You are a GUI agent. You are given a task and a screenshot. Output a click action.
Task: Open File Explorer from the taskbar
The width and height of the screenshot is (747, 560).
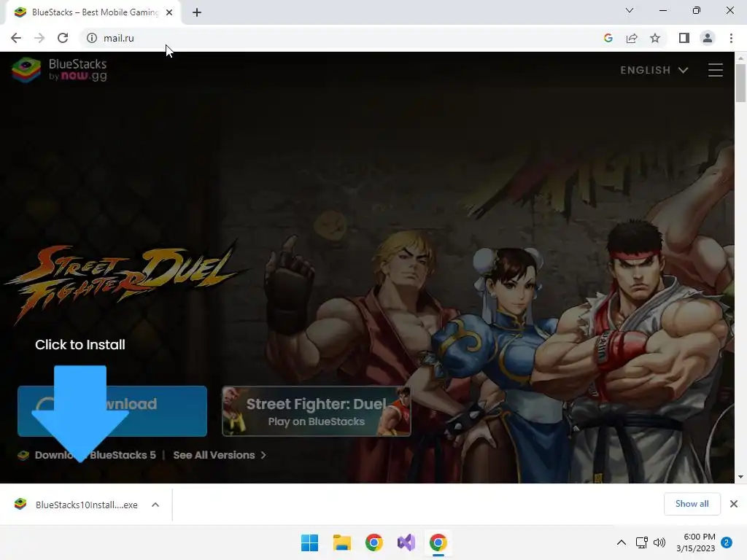pos(341,542)
